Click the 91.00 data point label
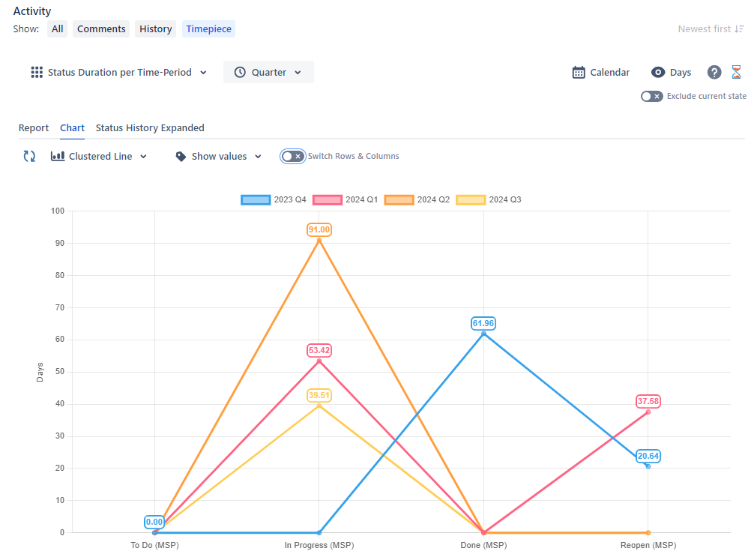Screen dimensions: 754x560 [x=319, y=229]
